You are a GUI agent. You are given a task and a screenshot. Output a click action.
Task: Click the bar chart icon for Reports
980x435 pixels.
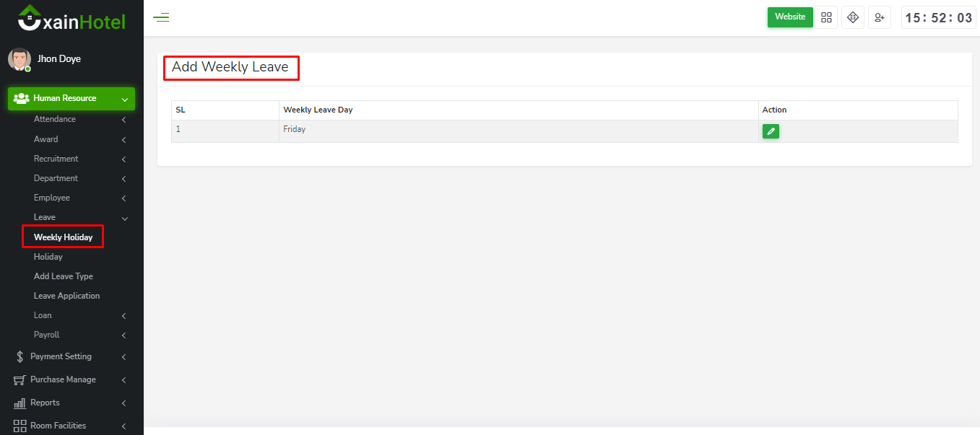click(19, 403)
